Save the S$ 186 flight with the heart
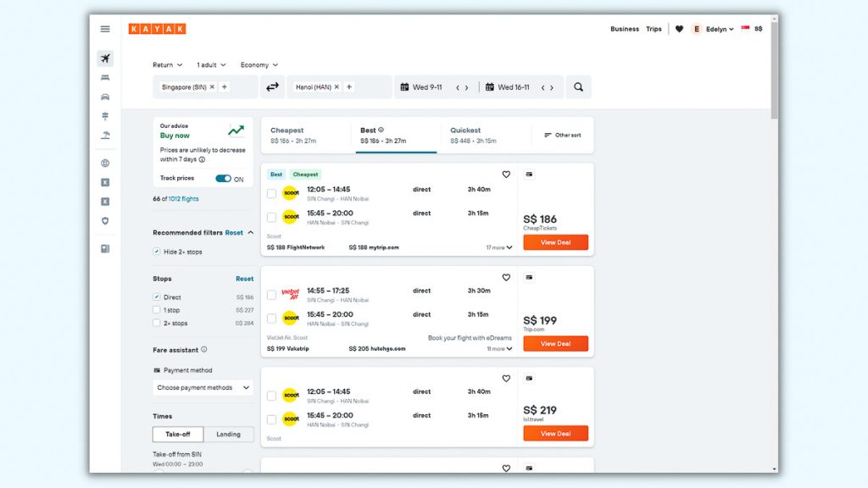Viewport: 868px width, 488px height. click(x=506, y=175)
